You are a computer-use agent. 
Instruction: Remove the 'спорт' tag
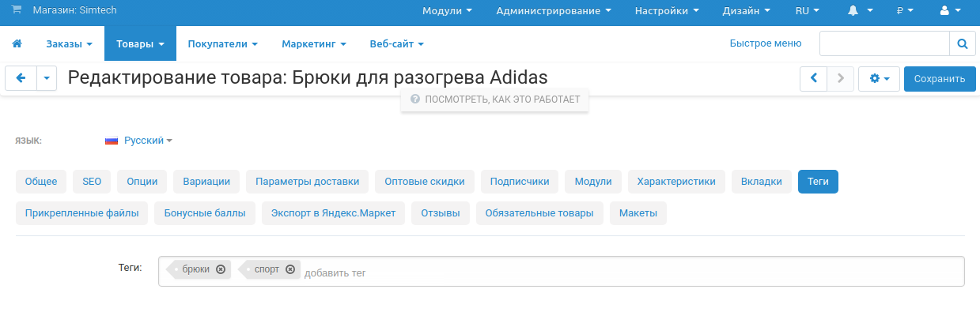tap(290, 269)
